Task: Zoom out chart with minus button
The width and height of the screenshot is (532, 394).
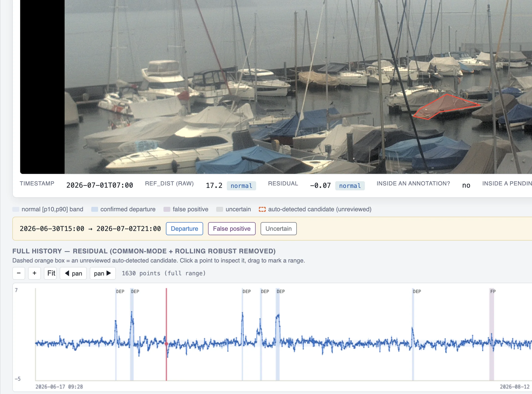Action: [19, 273]
